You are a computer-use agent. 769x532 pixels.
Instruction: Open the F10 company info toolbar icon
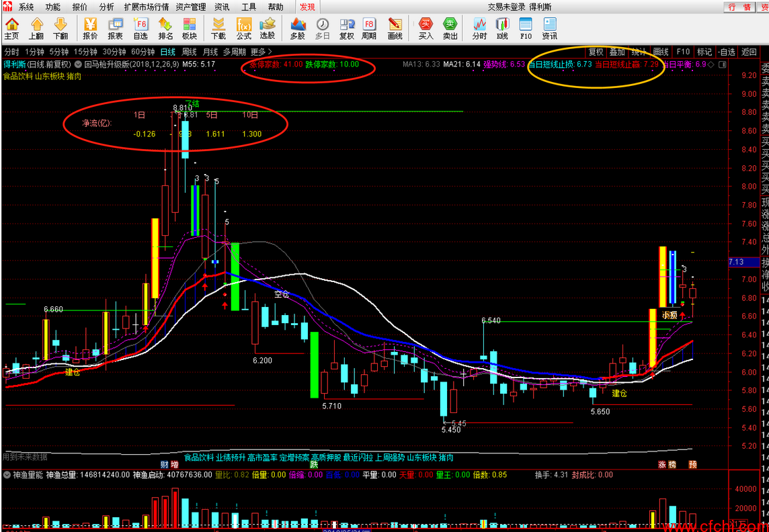(x=526, y=28)
